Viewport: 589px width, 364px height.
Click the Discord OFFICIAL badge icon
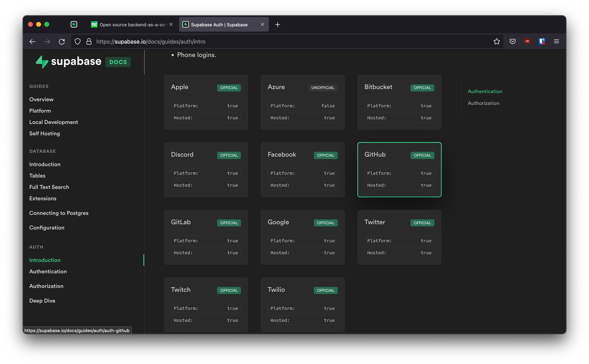pyautogui.click(x=229, y=155)
